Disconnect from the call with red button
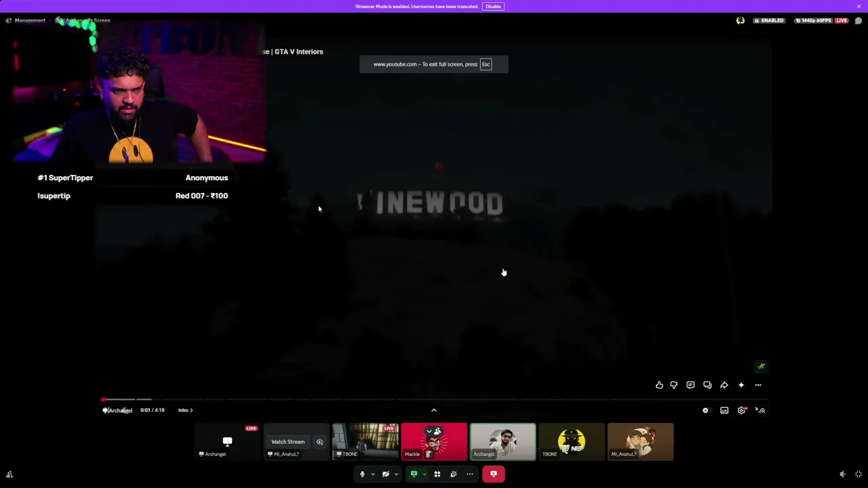868x488 pixels. click(x=493, y=474)
